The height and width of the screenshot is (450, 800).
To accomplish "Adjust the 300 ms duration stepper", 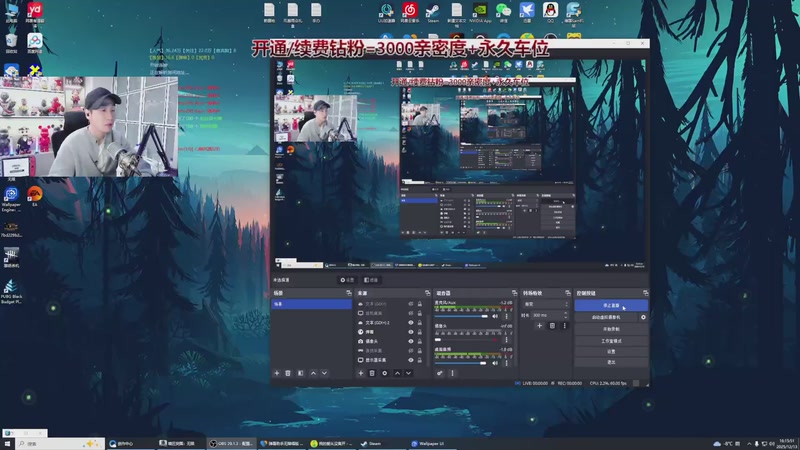I will click(565, 315).
